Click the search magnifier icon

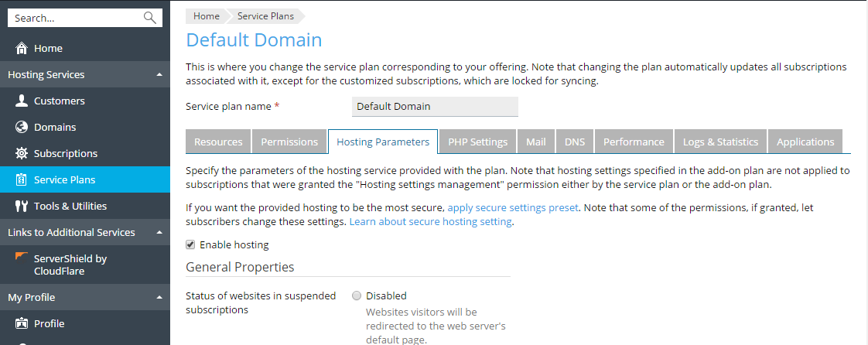[149, 18]
